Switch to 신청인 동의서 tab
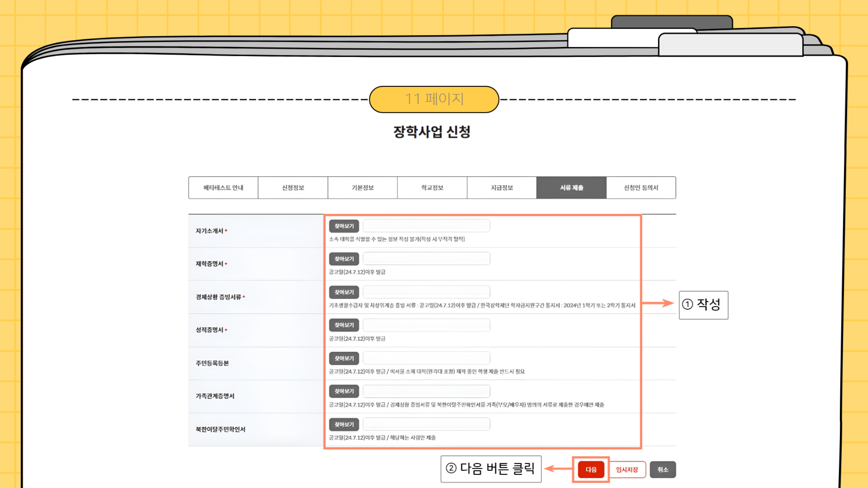Screen dimensions: 868x488 coord(641,188)
